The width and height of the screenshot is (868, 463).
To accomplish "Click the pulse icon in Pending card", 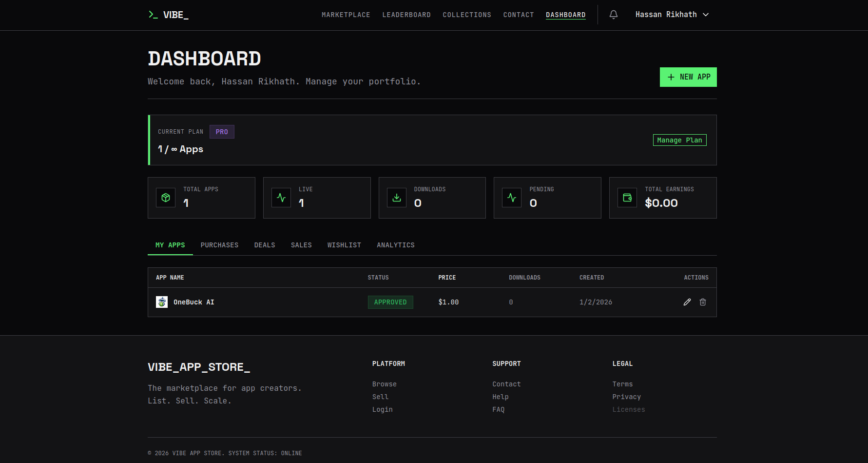I will 512,198.
